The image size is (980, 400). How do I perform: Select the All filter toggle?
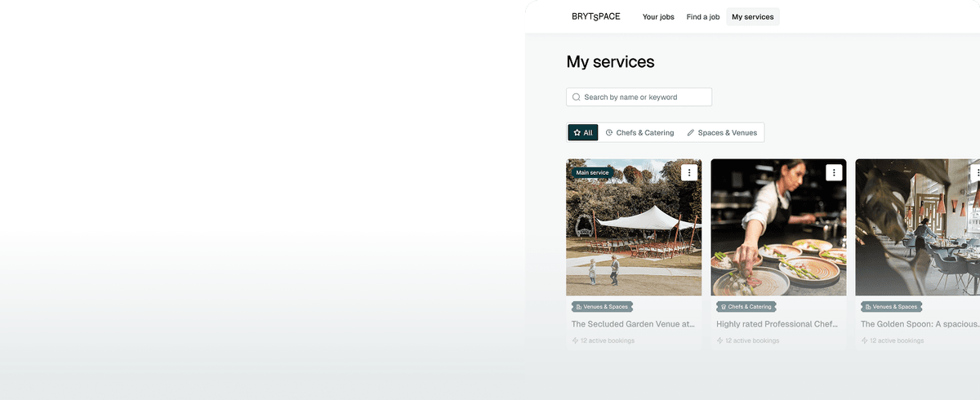coord(583,132)
